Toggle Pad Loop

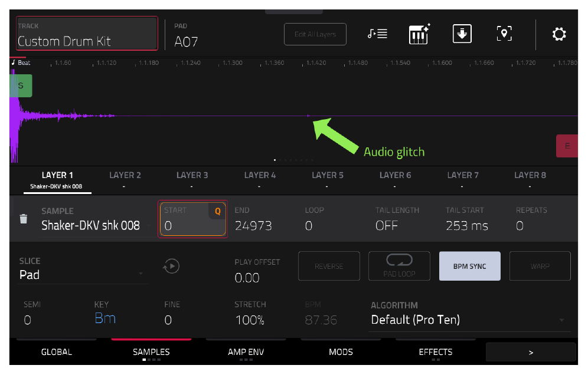[x=399, y=266]
